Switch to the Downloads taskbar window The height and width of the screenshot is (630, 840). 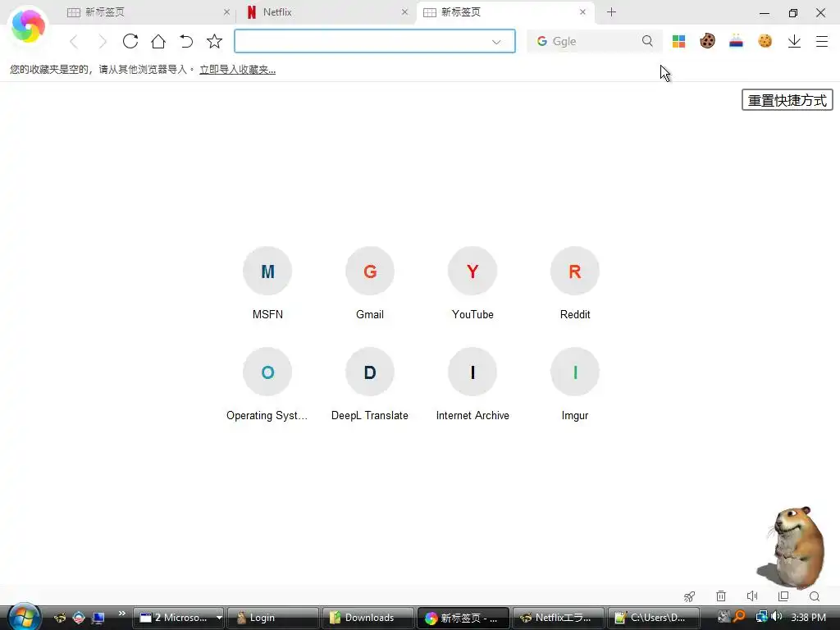pos(368,618)
